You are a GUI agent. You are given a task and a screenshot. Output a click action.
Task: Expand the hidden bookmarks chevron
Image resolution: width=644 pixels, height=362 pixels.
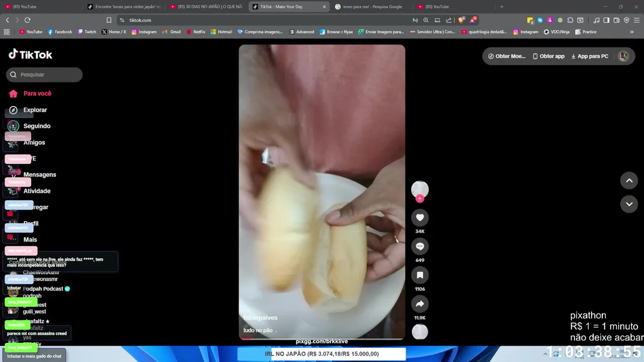tap(632, 32)
